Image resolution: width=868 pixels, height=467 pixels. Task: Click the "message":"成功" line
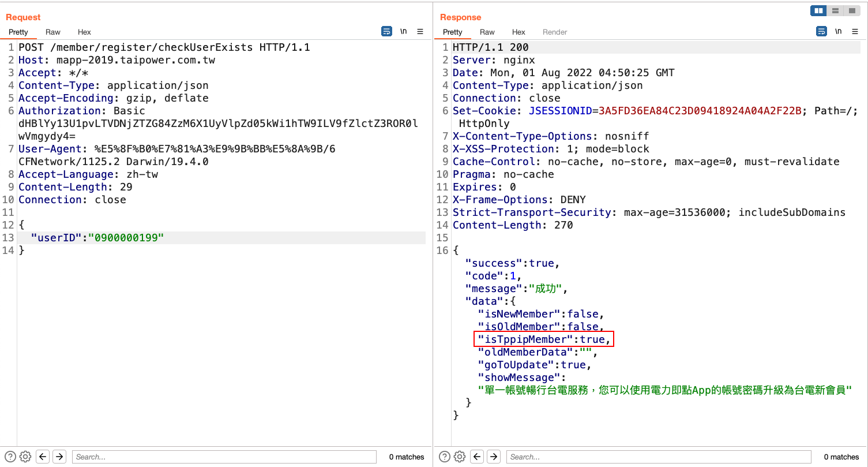pyautogui.click(x=516, y=289)
